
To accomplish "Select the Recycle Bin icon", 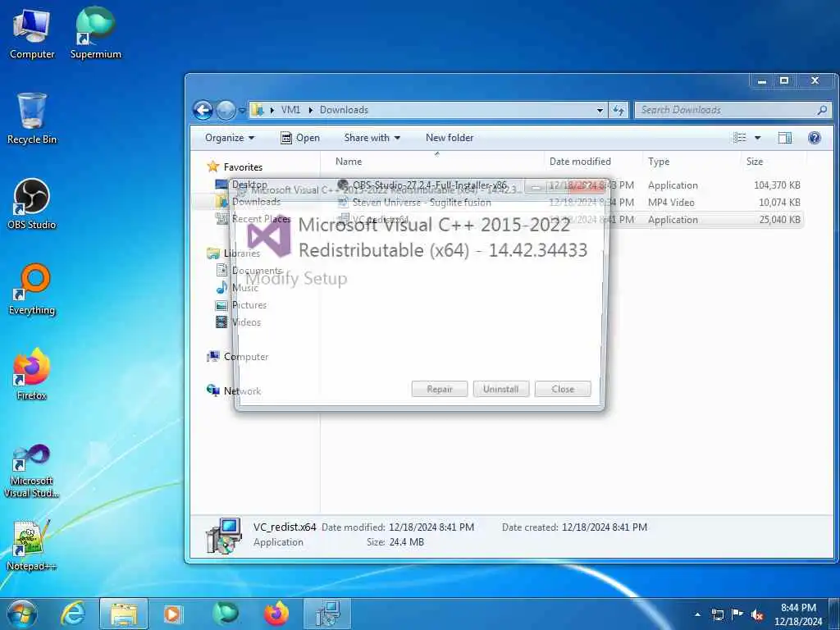I will tap(32, 119).
